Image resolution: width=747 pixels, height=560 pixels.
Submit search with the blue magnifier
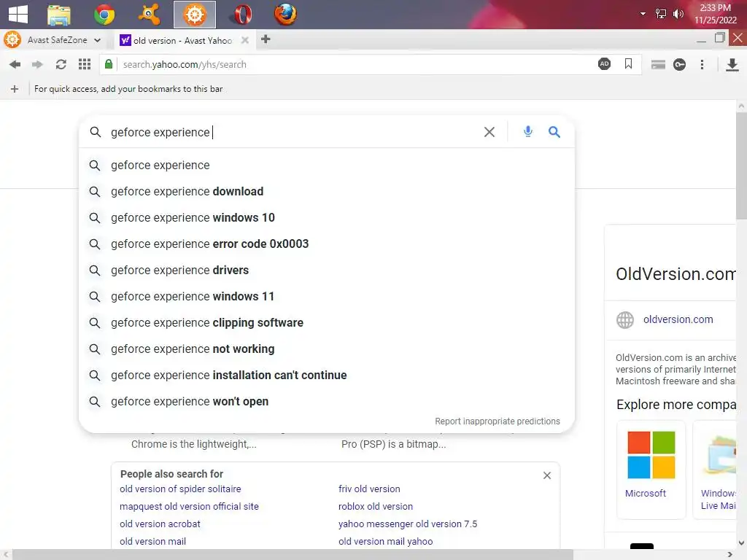tap(554, 132)
